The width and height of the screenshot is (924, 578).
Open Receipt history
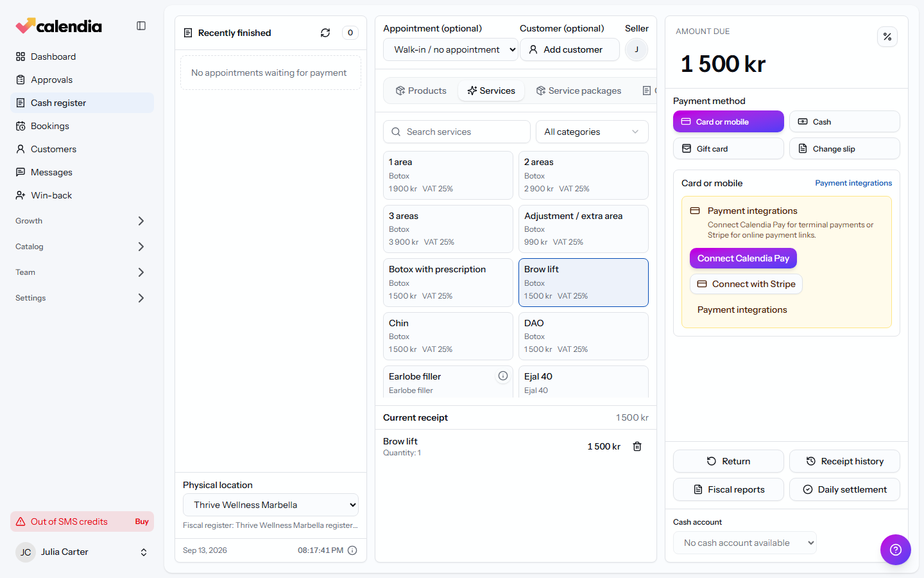844,461
